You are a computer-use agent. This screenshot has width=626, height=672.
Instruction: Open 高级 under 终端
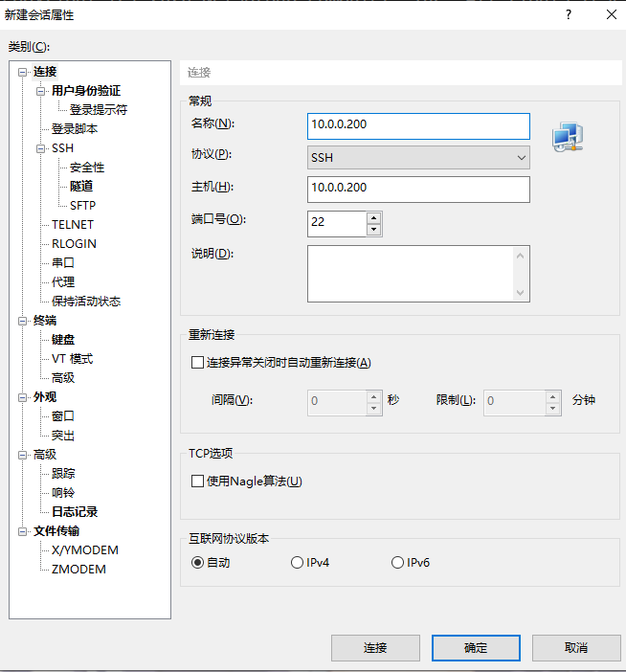63,377
